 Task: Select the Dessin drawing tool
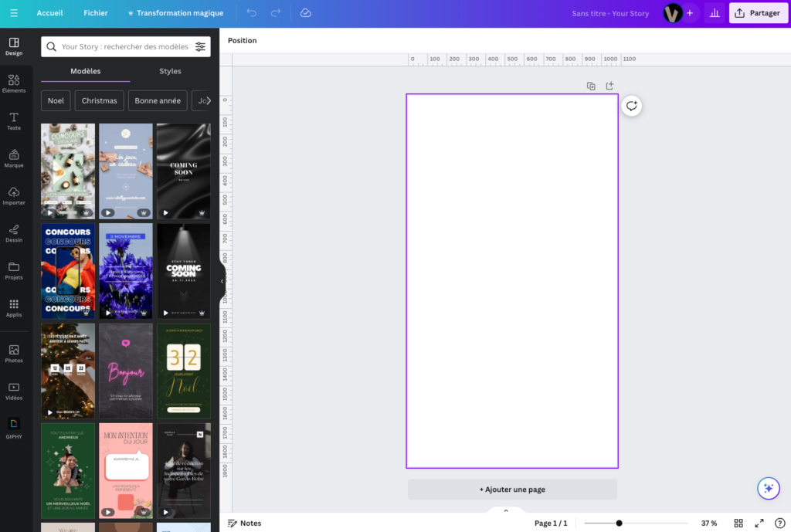(14, 234)
